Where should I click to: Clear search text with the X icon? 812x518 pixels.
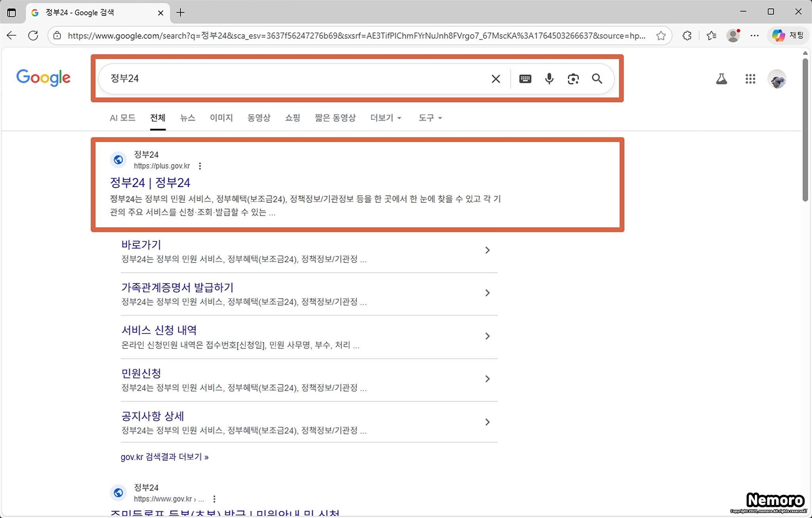coord(496,79)
